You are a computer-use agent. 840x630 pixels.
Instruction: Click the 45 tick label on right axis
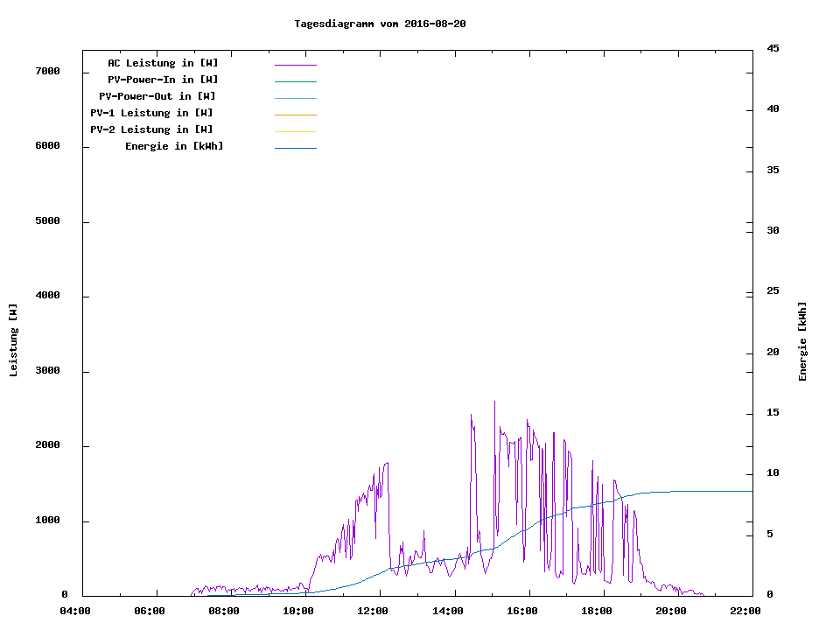[773, 48]
